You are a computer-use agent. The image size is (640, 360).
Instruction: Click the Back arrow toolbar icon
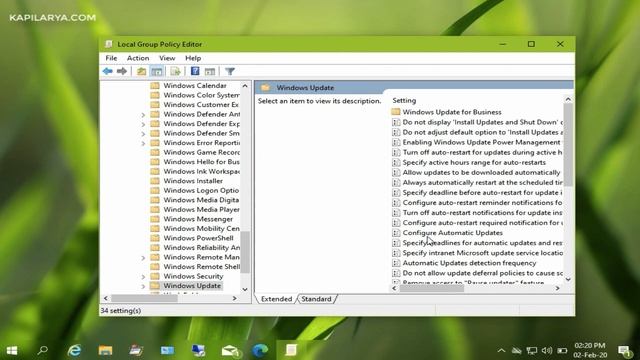click(107, 71)
